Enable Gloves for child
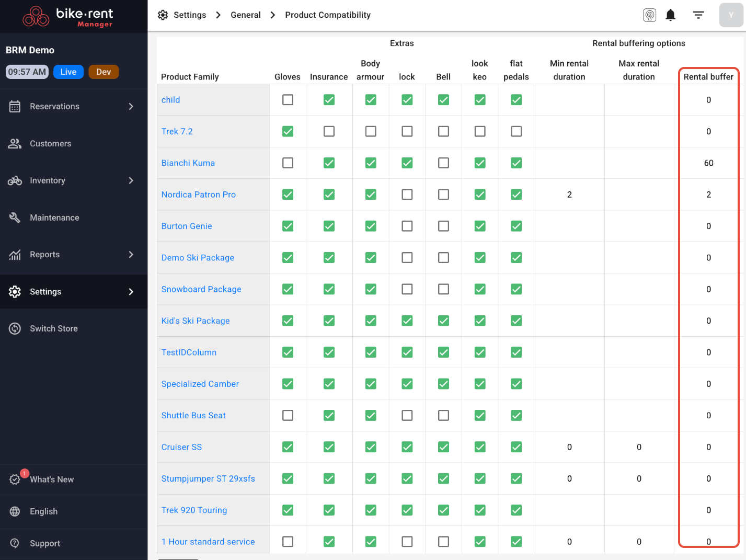Screen dimensions: 746x560 tap(288, 100)
